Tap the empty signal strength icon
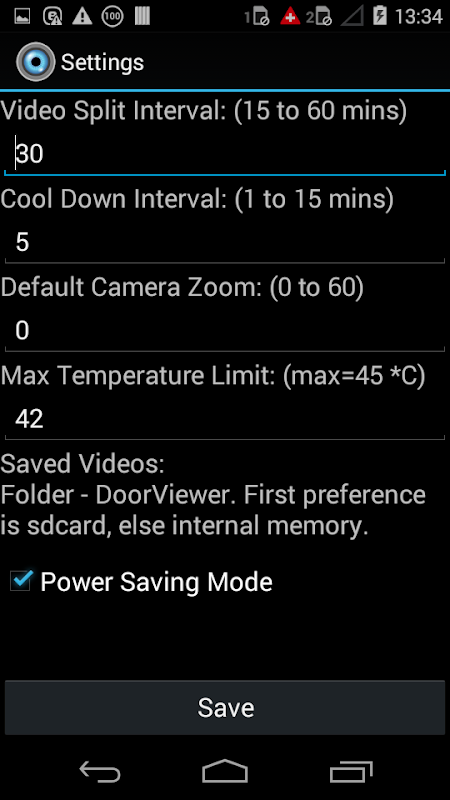 [352, 16]
